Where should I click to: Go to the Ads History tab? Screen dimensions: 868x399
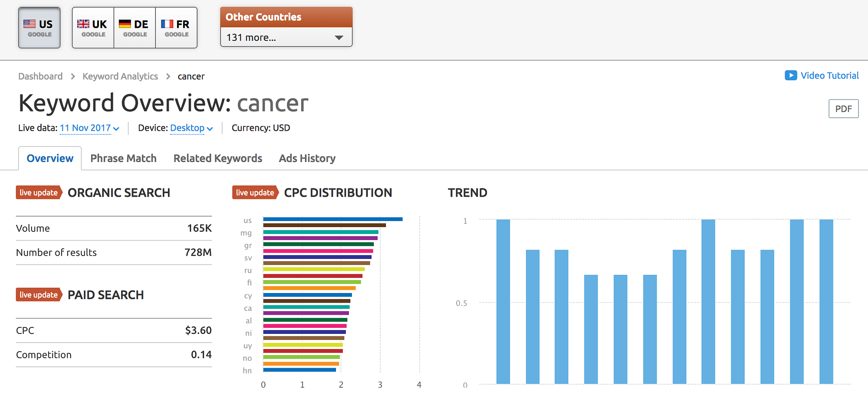(307, 158)
